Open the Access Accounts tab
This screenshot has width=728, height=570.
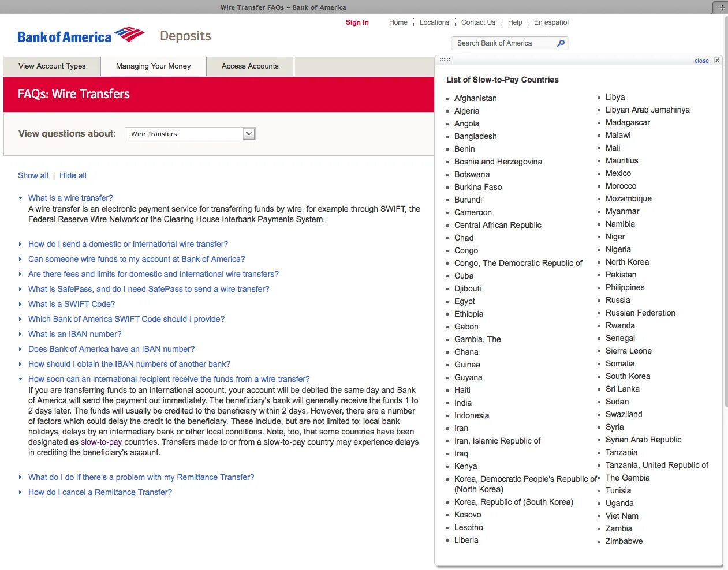click(250, 66)
